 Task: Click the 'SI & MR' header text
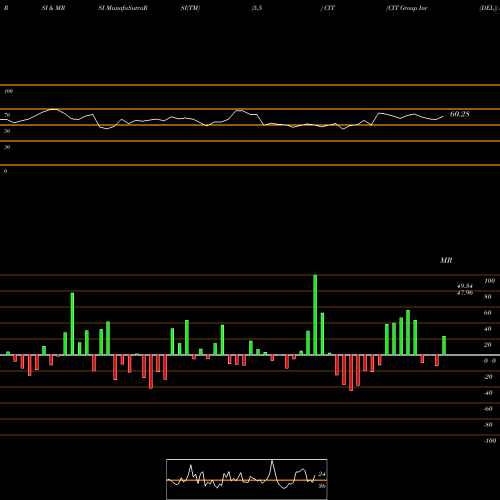click(53, 8)
